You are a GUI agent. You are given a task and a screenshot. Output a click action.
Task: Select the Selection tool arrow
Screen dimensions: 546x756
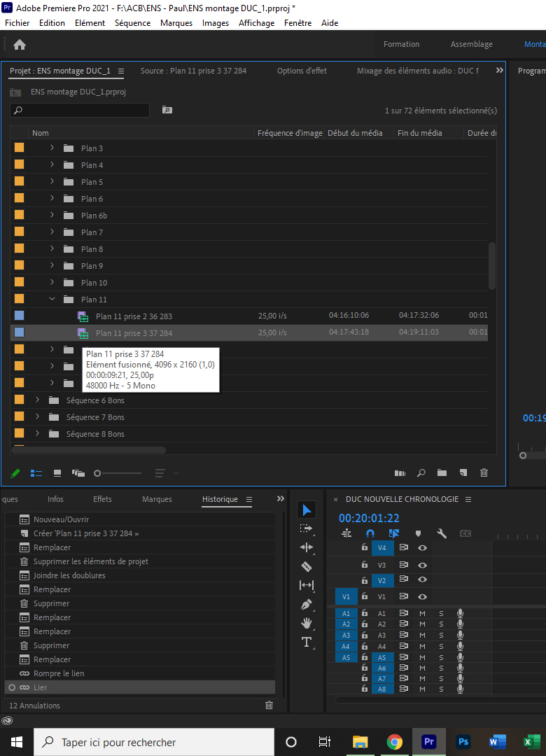click(x=307, y=510)
